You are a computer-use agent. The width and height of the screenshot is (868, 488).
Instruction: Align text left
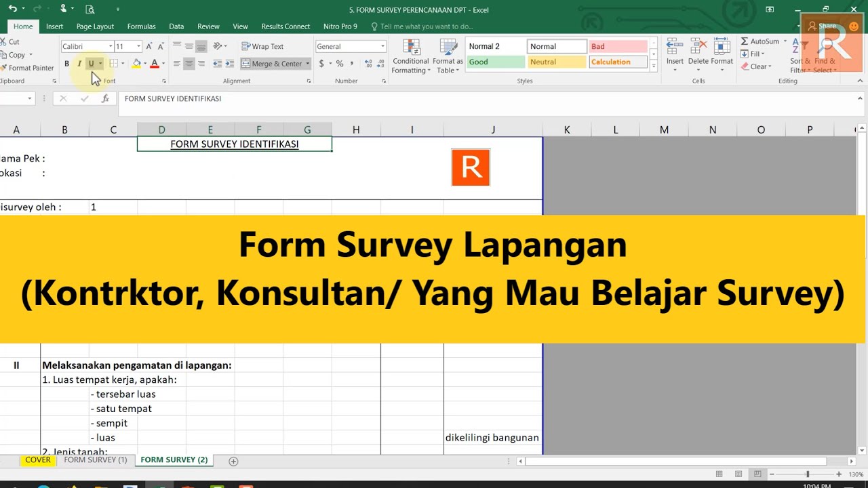point(177,64)
